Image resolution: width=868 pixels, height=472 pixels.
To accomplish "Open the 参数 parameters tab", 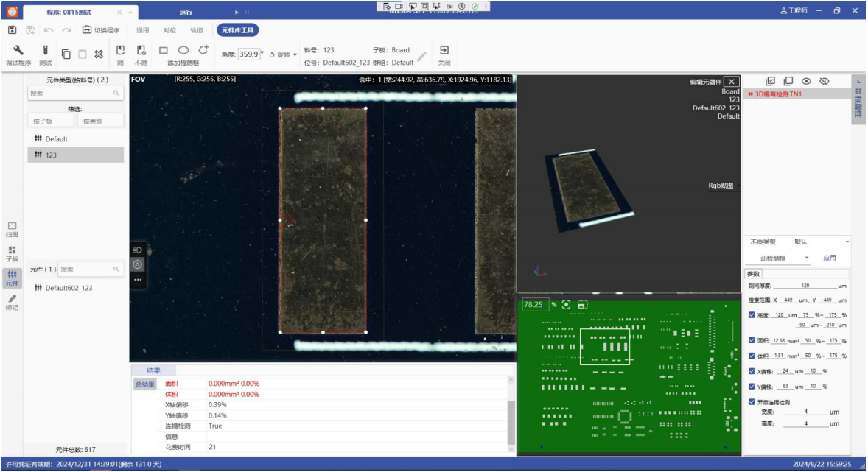I will click(x=753, y=274).
